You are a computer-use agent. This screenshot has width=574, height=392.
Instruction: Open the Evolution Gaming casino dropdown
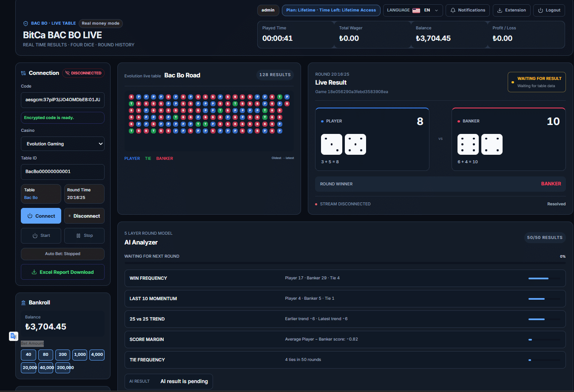(63, 144)
